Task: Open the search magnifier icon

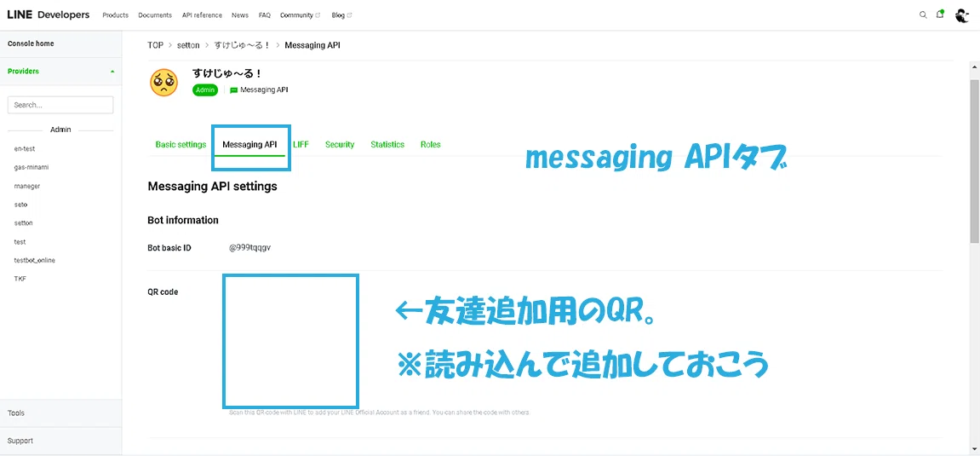Action: 923,15
